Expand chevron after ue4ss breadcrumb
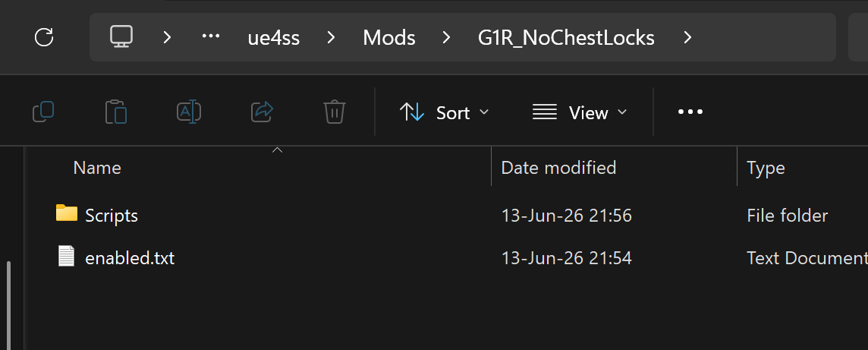This screenshot has height=350, width=868. [331, 38]
